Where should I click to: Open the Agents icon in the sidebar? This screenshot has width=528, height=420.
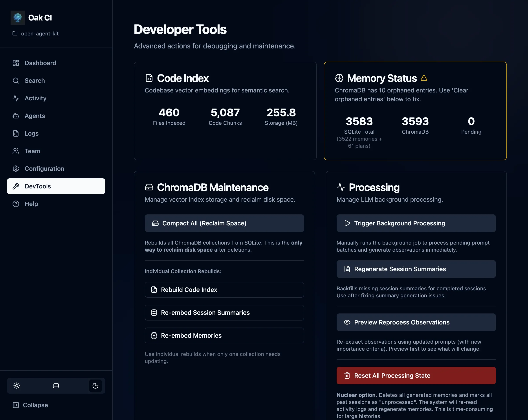pos(16,116)
